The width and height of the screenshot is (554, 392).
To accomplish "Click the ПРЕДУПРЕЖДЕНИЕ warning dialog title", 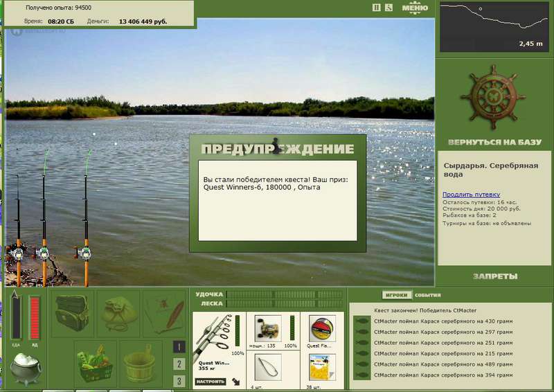I will [278, 149].
